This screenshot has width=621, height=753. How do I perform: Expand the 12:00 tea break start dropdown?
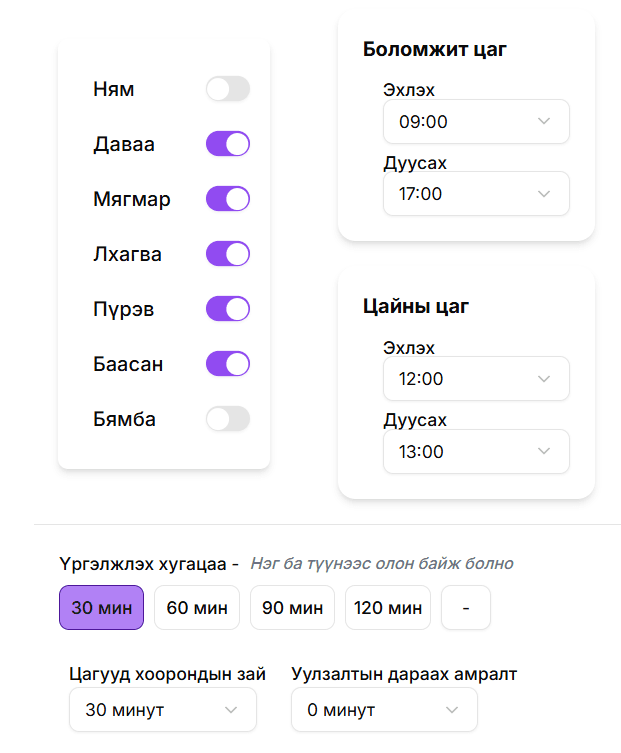pos(475,379)
